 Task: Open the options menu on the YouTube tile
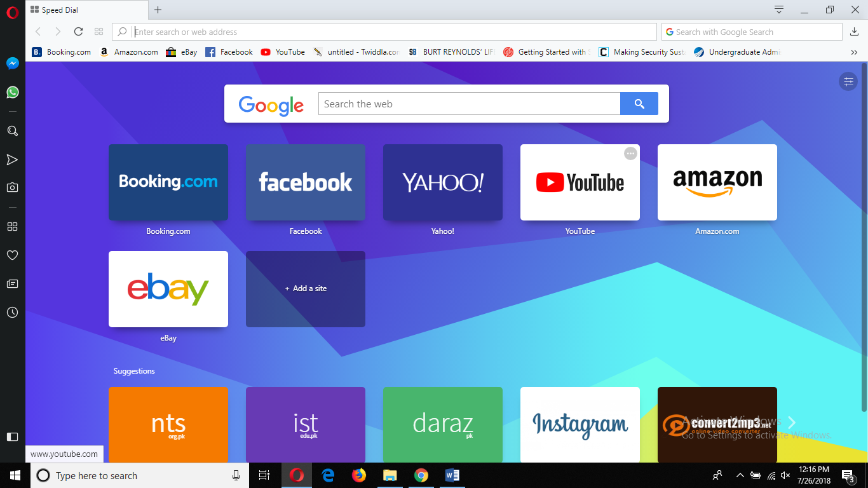click(x=630, y=153)
